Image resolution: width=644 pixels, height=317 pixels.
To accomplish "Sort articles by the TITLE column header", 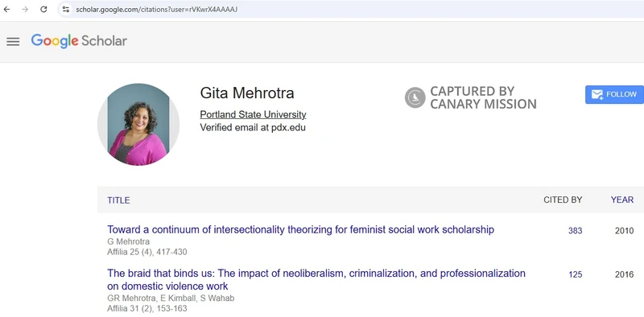I will (118, 200).
